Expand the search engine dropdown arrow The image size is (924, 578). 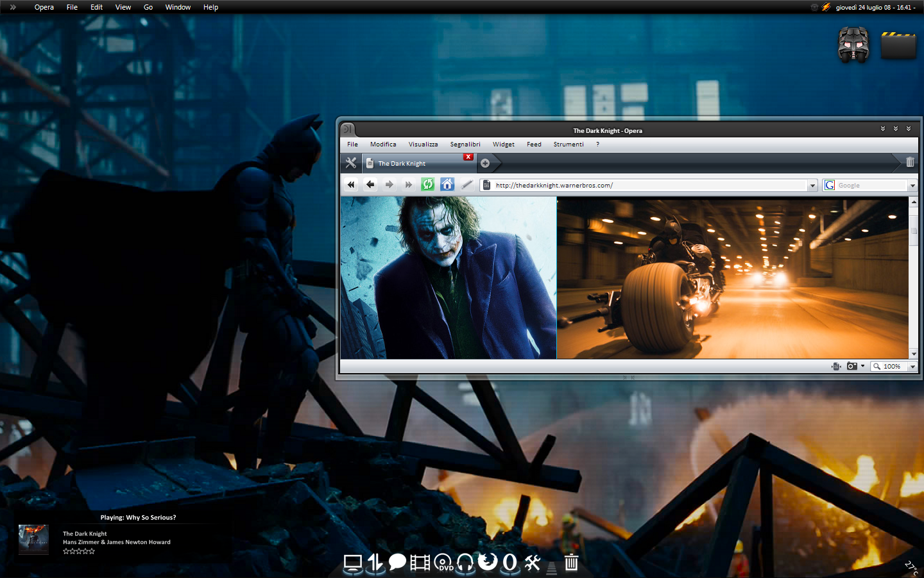tap(912, 186)
